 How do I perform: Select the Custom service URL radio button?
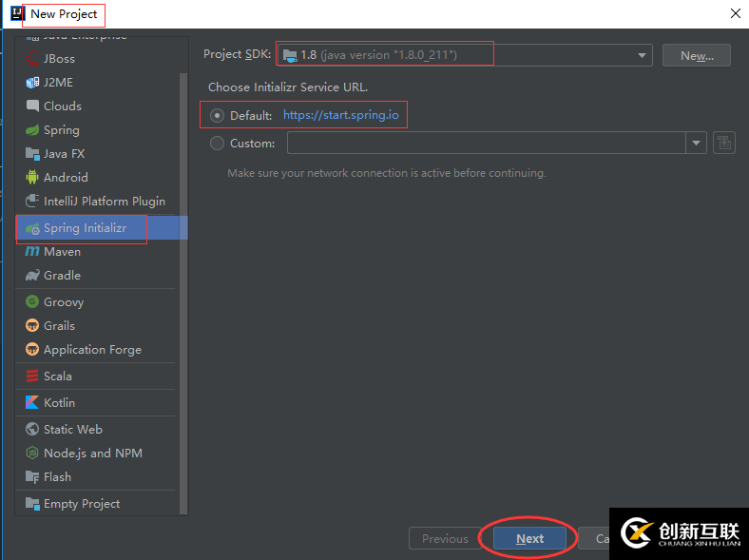[217, 143]
